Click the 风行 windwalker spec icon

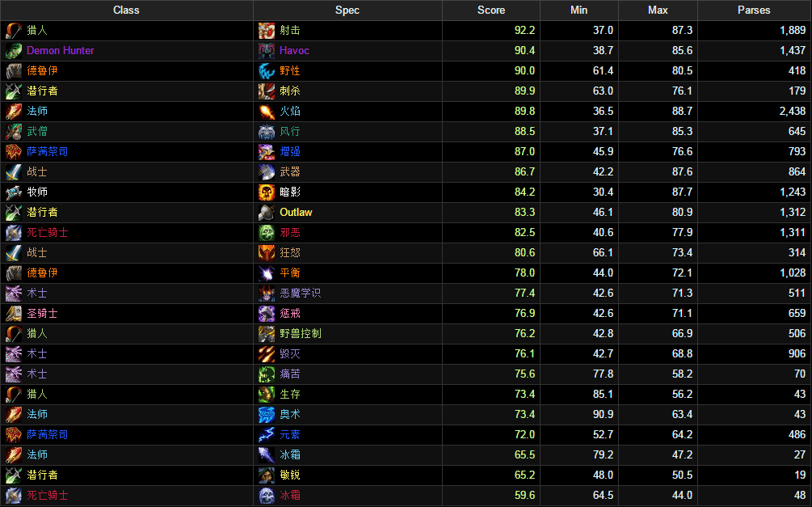coord(267,132)
